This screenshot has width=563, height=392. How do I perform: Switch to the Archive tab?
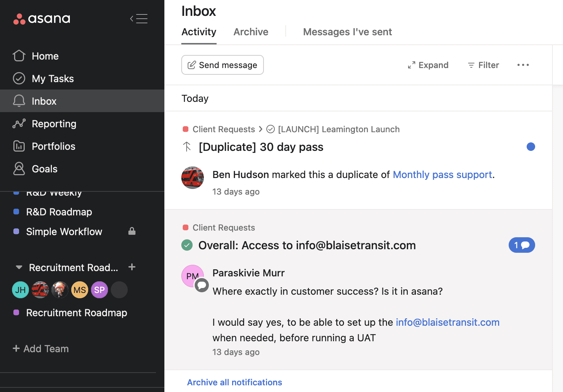coord(251,32)
